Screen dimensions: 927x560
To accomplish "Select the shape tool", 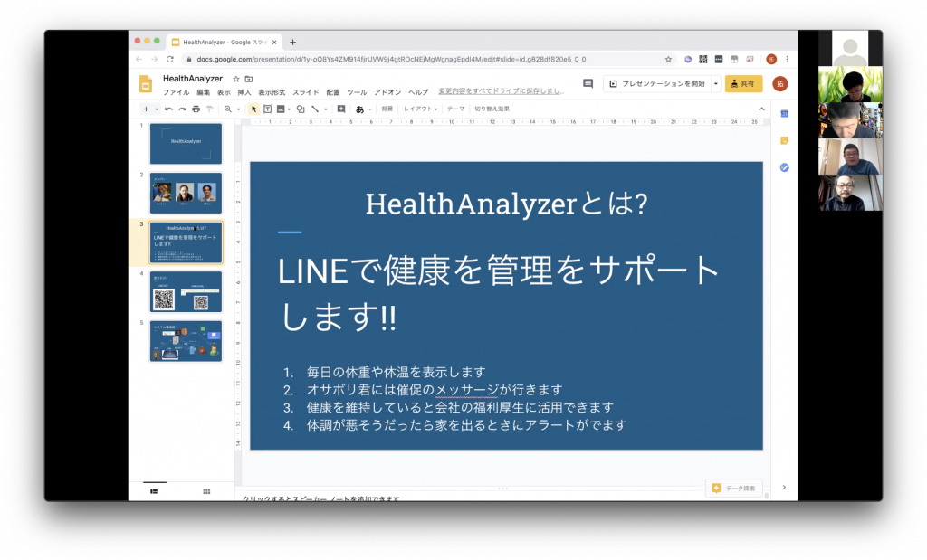I will click(x=301, y=109).
